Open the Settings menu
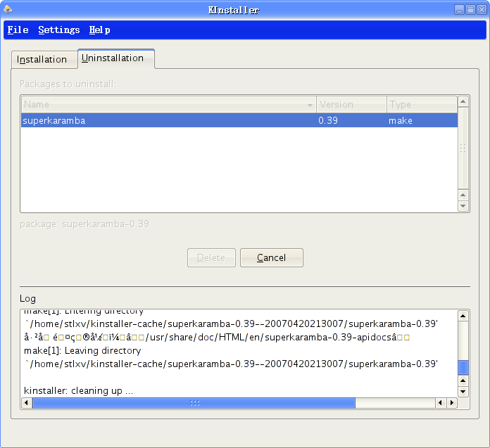This screenshot has width=490, height=448. pyautogui.click(x=58, y=30)
